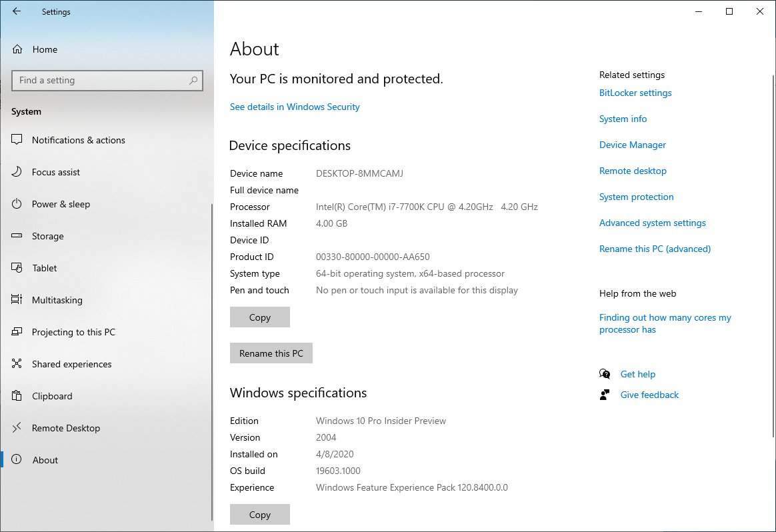Click the Focus assist moon icon
Viewport: 776px width, 532px height.
point(17,172)
